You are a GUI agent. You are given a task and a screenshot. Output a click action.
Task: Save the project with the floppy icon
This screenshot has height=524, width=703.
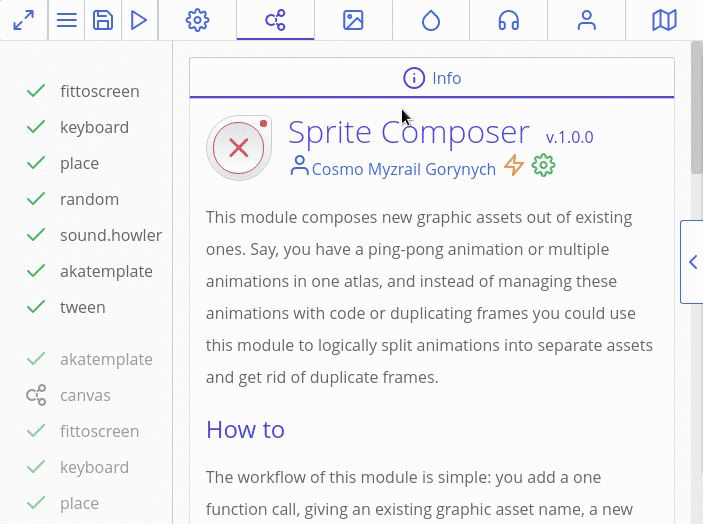pyautogui.click(x=103, y=20)
